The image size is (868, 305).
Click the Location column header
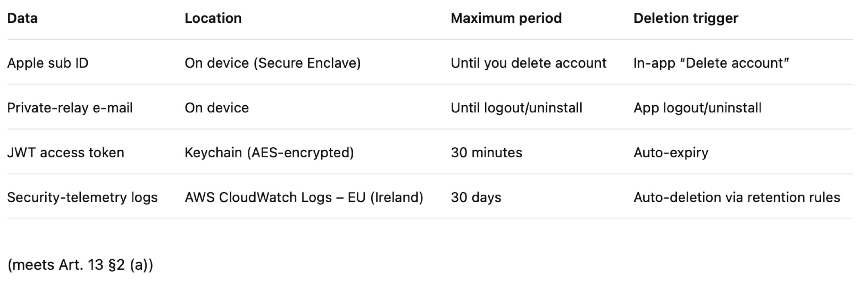(x=213, y=18)
